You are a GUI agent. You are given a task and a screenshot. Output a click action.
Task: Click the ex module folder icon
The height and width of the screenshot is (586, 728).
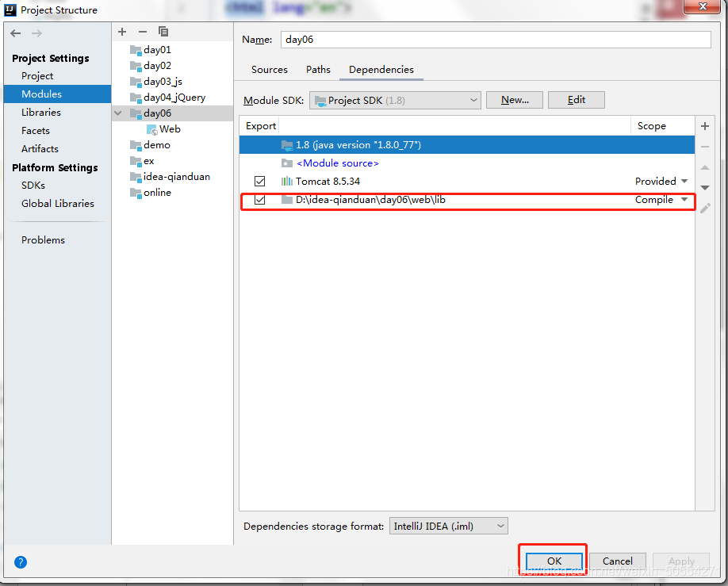coord(136,161)
